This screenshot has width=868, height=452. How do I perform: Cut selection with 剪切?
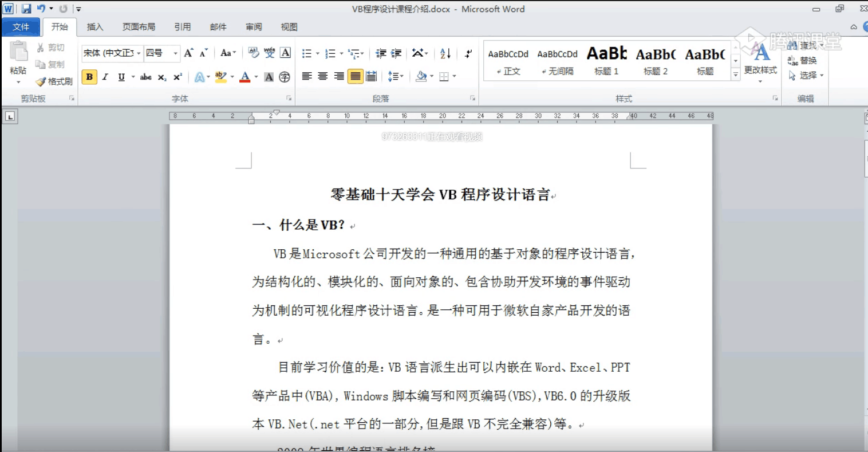click(x=50, y=48)
